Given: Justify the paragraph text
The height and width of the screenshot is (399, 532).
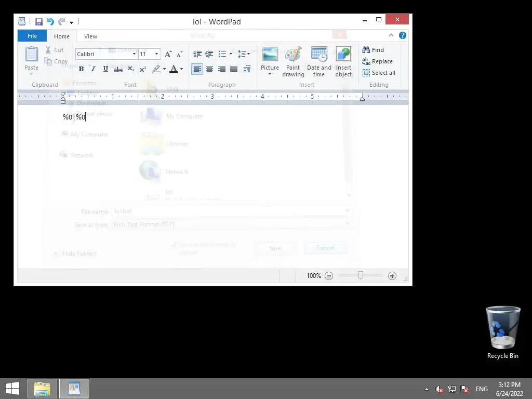Looking at the screenshot, I should pos(234,69).
